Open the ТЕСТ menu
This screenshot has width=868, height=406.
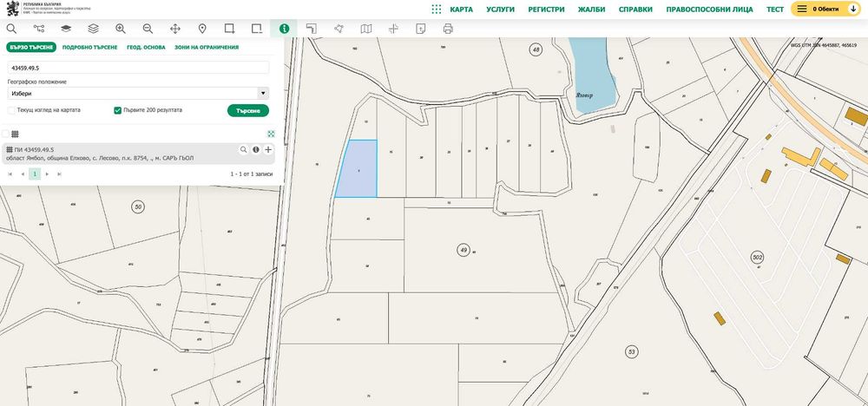coord(775,10)
